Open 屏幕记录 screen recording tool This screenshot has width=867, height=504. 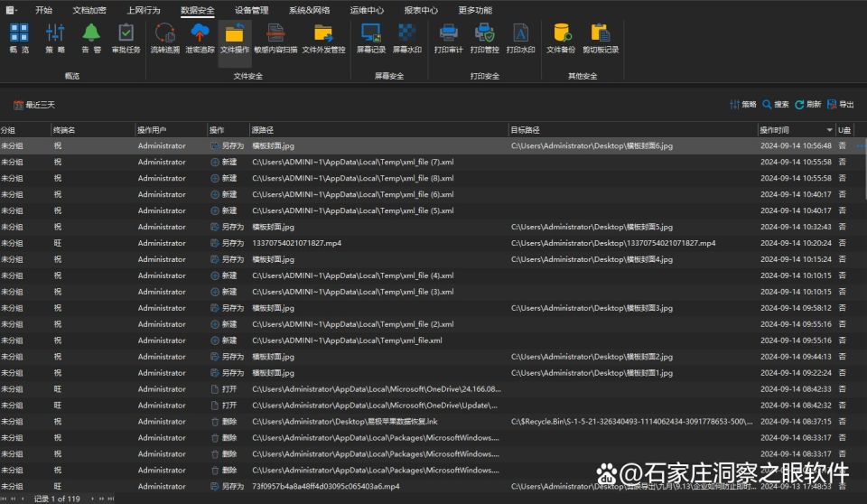pos(370,38)
